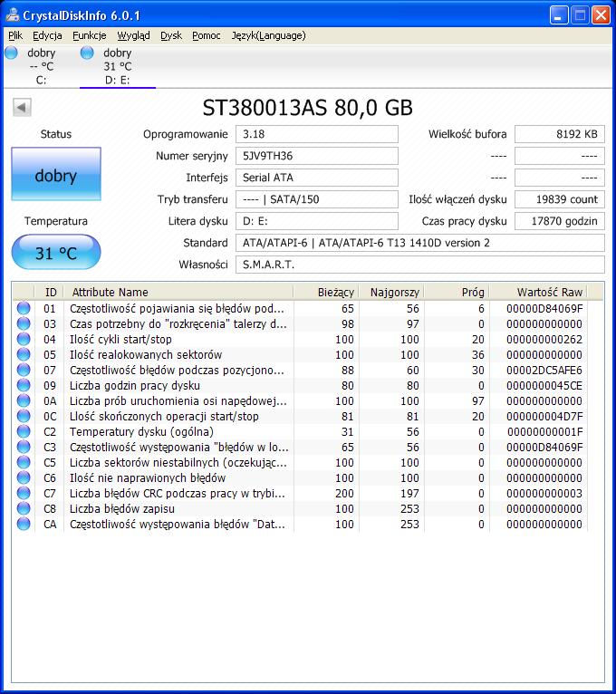Click the Standard field ATA/ATAPI-6
This screenshot has height=694, width=616.
[420, 243]
